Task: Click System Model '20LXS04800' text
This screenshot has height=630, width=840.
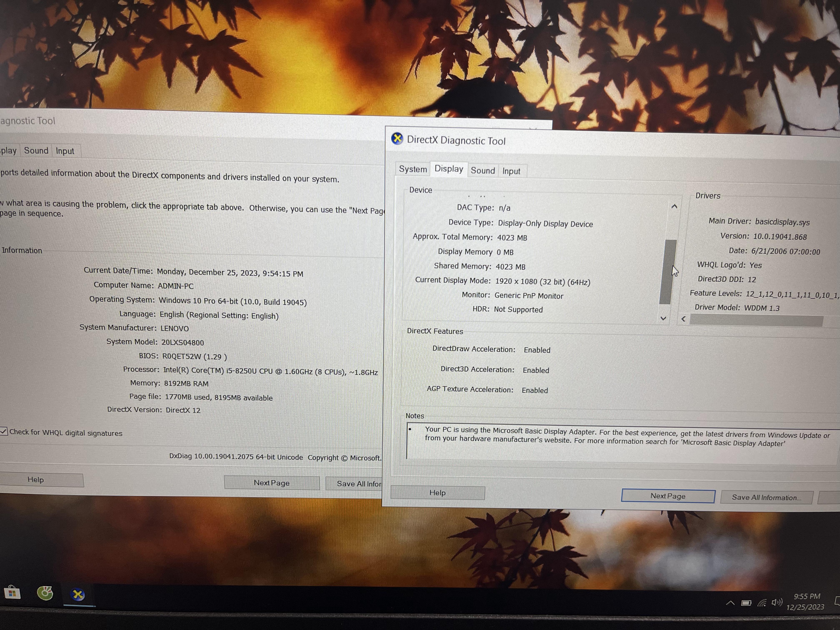Action: pos(183,342)
